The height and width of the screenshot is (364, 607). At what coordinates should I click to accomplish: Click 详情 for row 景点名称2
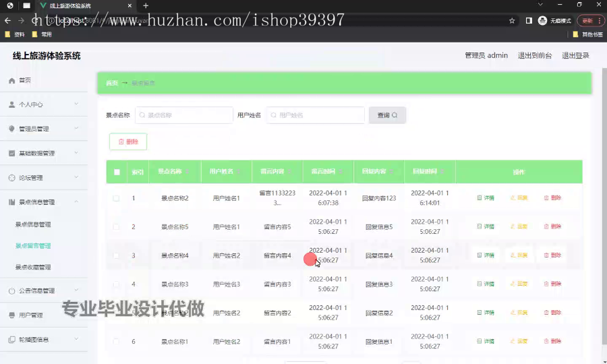tap(486, 198)
